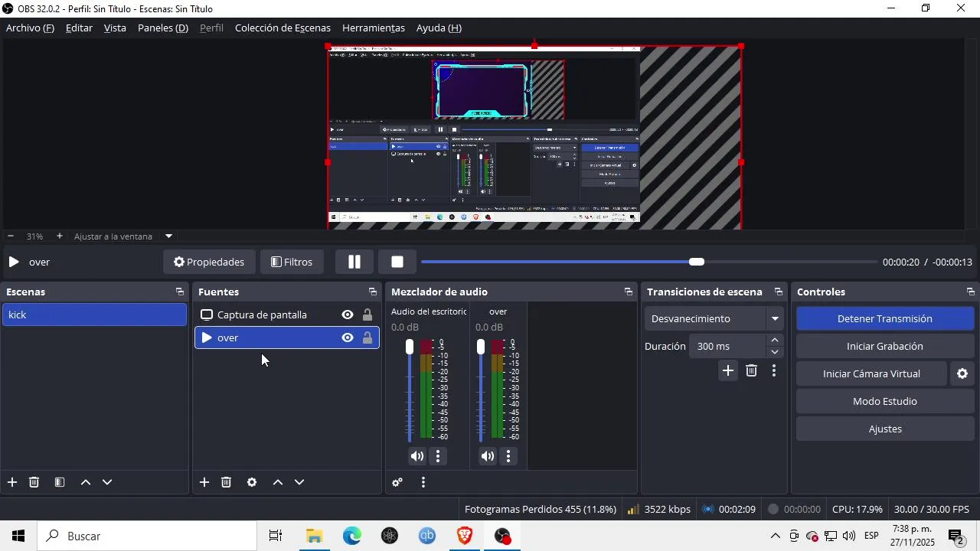Select the kick scene
The height and width of the screenshot is (551, 980).
(94, 315)
